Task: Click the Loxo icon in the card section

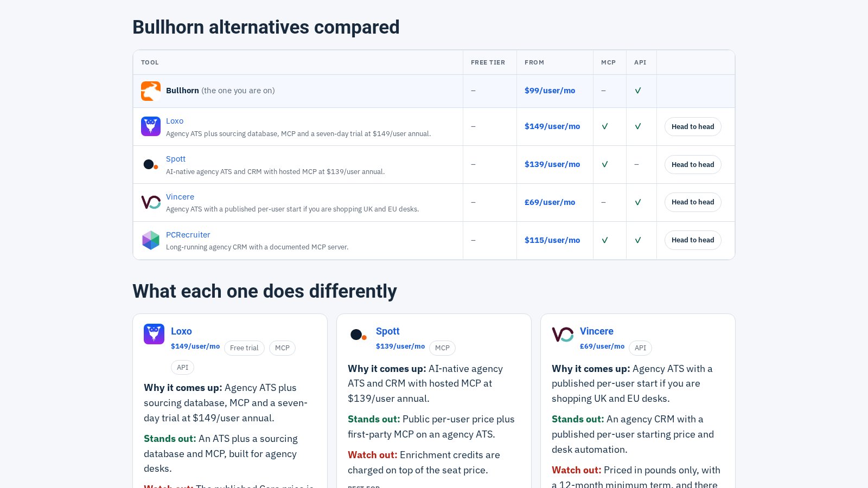Action: pyautogui.click(x=154, y=334)
